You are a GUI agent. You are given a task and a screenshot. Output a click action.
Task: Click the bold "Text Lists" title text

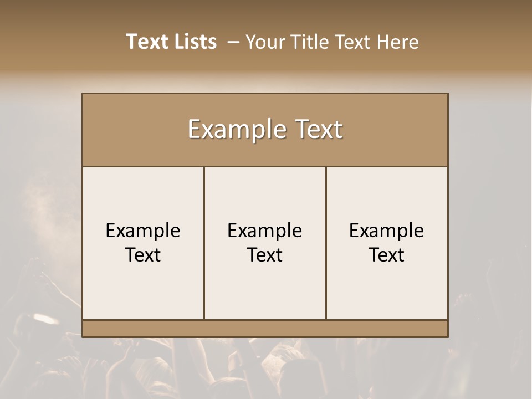click(x=171, y=42)
